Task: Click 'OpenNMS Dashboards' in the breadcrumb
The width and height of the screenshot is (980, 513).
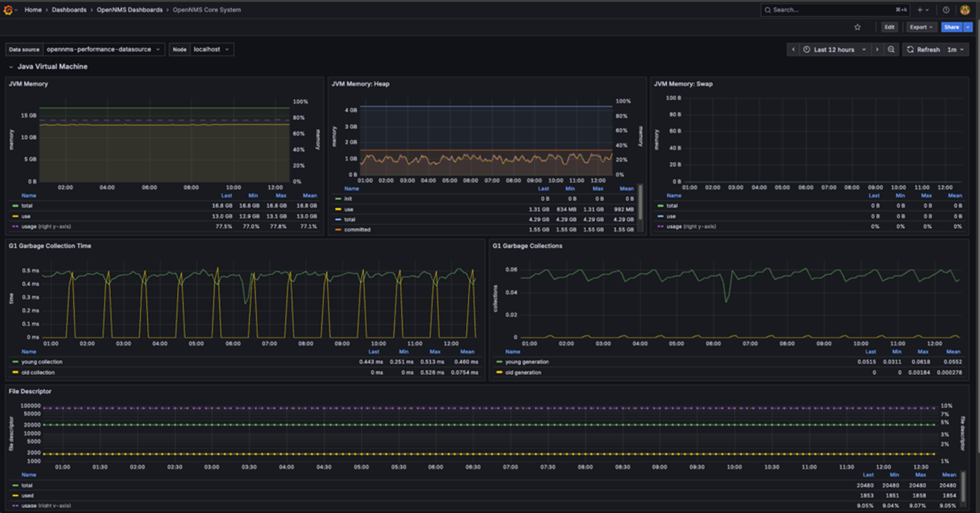Action: (x=128, y=10)
